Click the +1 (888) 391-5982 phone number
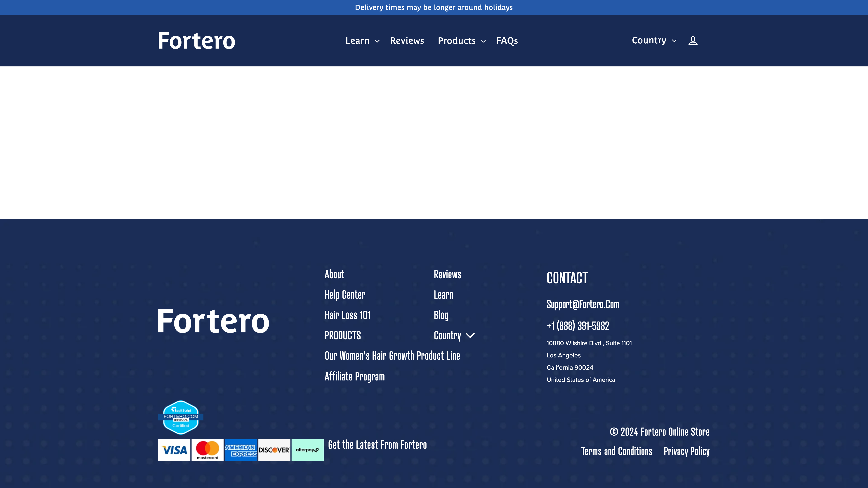This screenshot has height=488, width=868. [578, 326]
